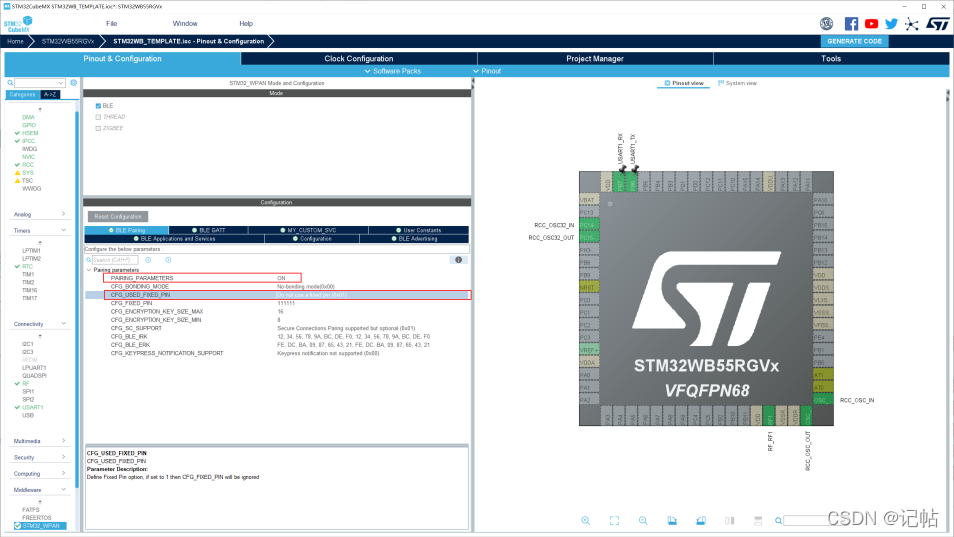The image size is (954, 537).
Task: Select USART1 in the Connectivity list
Action: tap(33, 407)
